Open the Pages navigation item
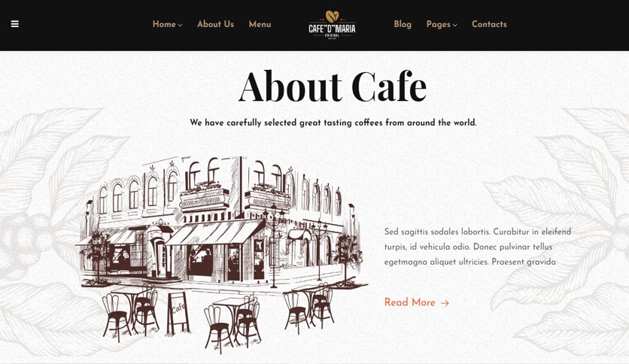Viewport: 629px width, 364px height. point(438,24)
